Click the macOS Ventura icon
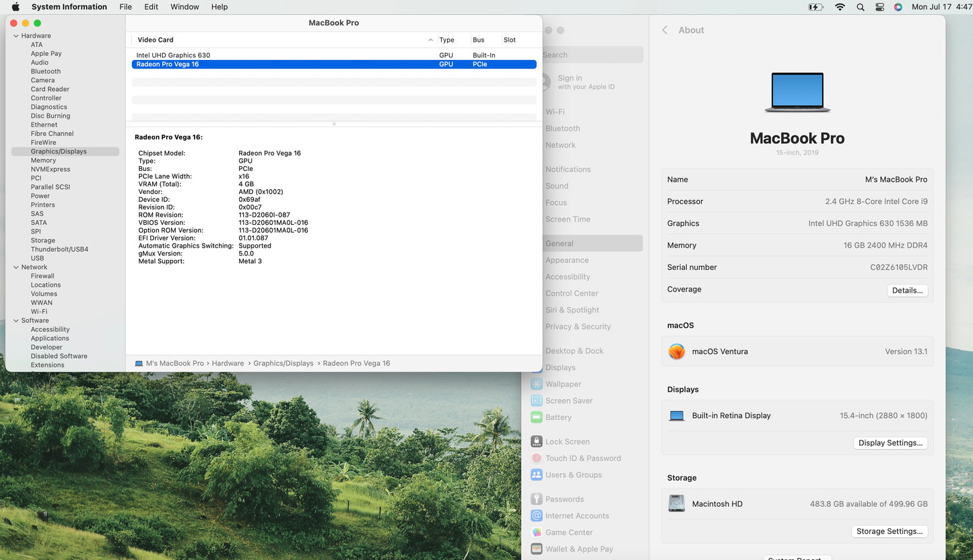This screenshot has height=560, width=973. point(677,351)
